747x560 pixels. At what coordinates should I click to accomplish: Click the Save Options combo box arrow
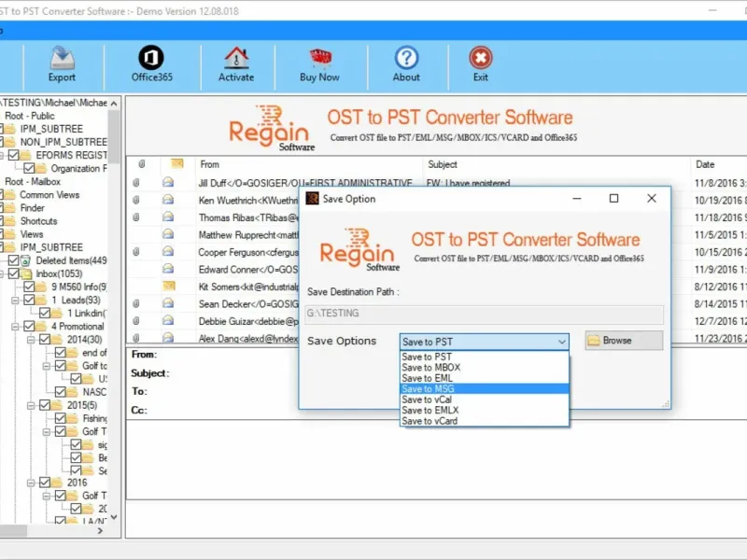(x=560, y=342)
